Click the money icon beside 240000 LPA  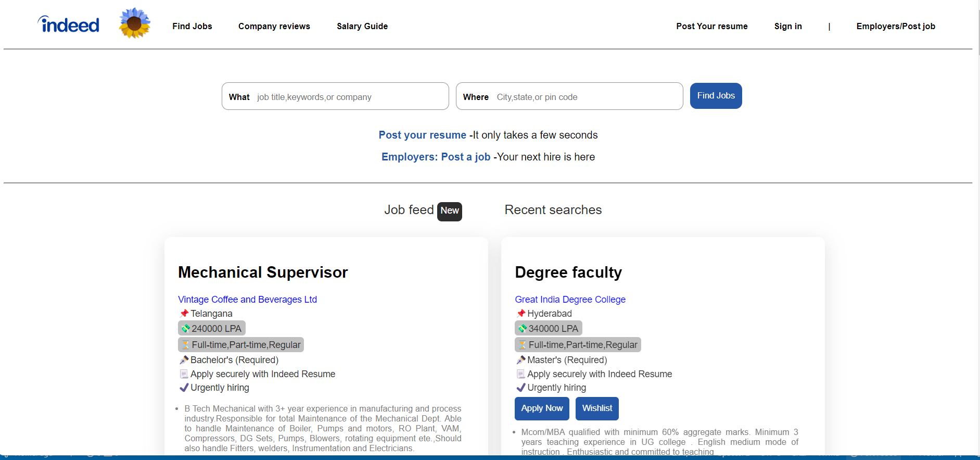pyautogui.click(x=186, y=329)
